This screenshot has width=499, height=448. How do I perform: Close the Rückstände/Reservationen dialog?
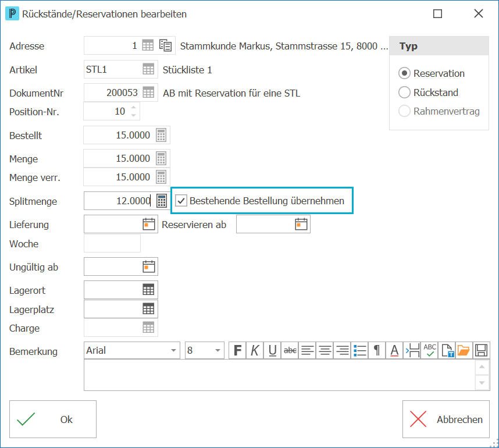point(478,14)
